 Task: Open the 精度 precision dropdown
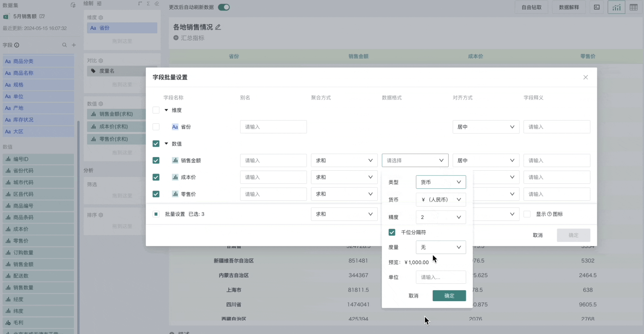pos(441,217)
